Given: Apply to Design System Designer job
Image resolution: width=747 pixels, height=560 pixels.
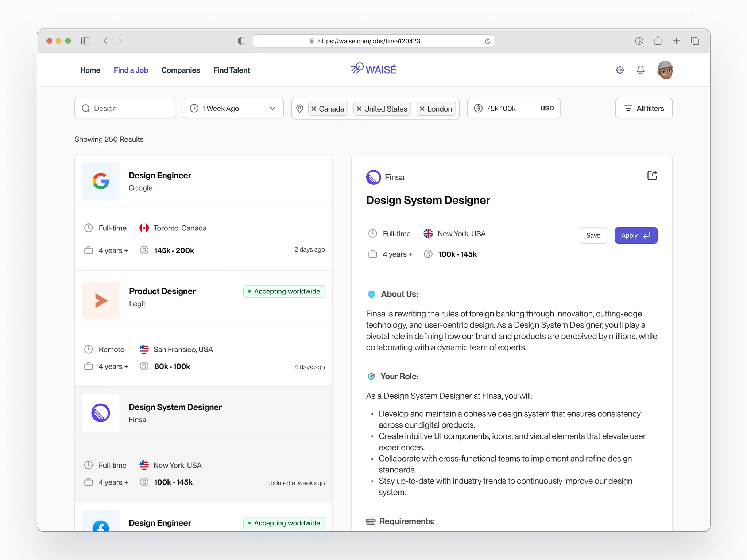Looking at the screenshot, I should [636, 235].
